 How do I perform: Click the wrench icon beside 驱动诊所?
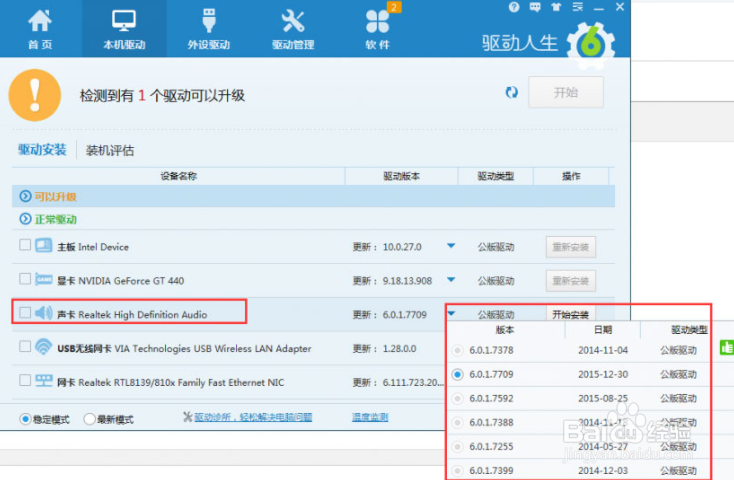(188, 417)
